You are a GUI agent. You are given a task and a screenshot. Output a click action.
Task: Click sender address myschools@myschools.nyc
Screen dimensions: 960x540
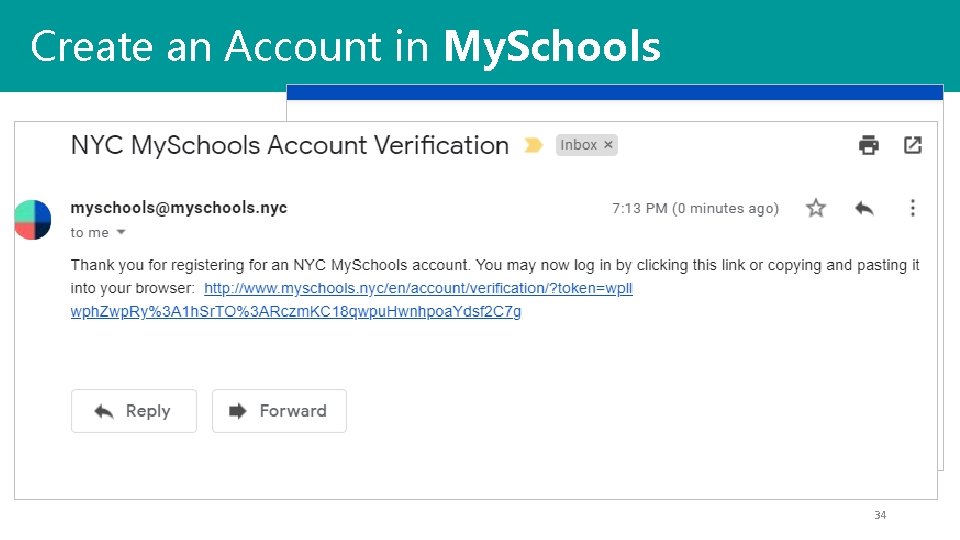coord(178,208)
